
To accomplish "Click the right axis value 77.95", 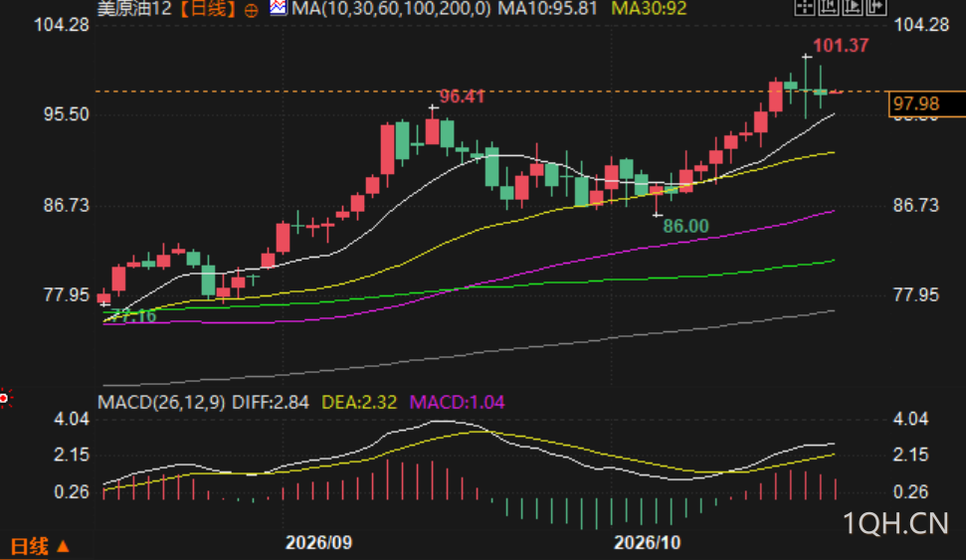I will pos(916,294).
